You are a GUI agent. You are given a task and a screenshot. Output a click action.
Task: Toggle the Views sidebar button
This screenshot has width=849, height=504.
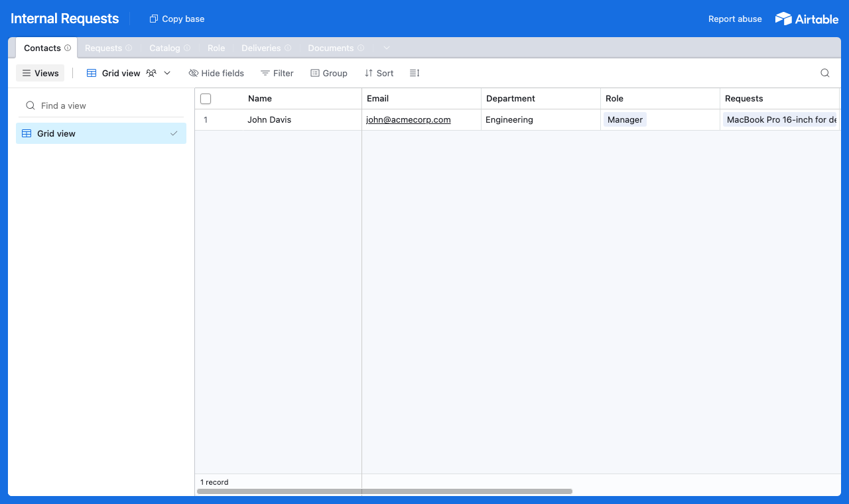(40, 73)
